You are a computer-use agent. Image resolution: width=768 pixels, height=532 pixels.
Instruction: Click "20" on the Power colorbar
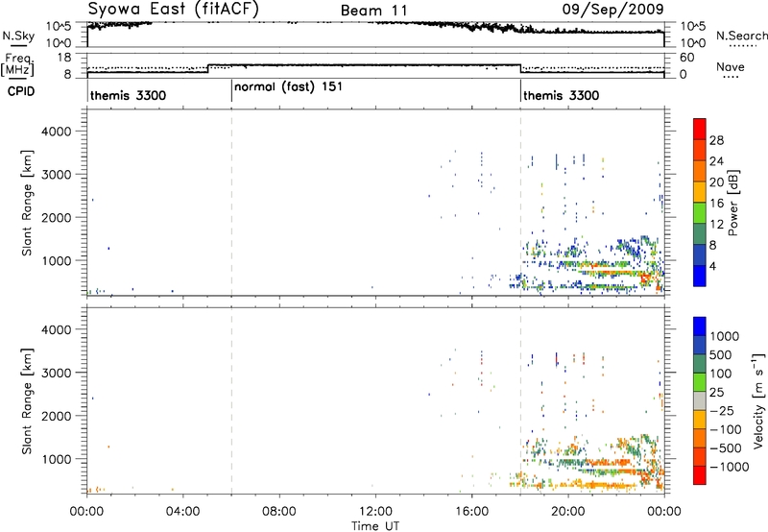[716, 182]
